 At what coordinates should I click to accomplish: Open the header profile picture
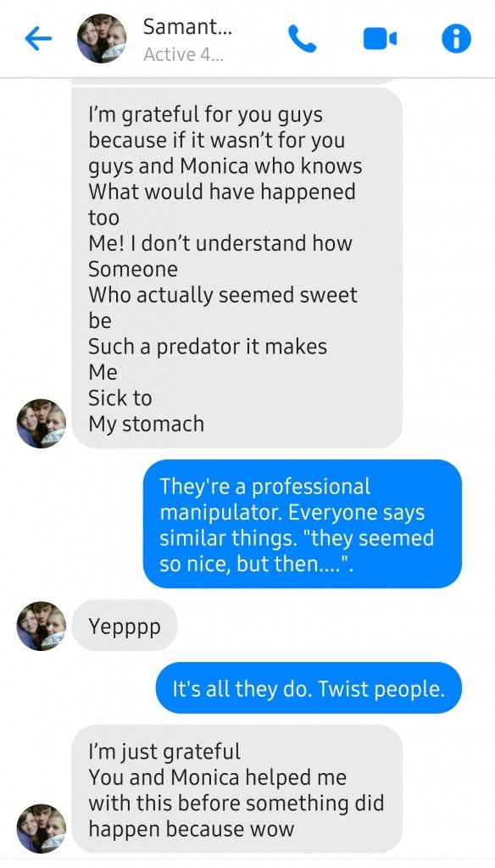point(102,38)
